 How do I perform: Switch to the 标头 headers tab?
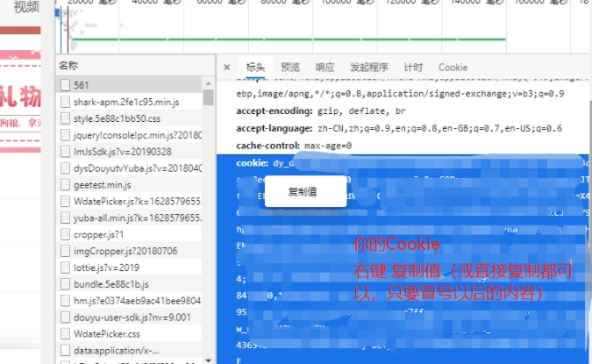click(x=255, y=68)
